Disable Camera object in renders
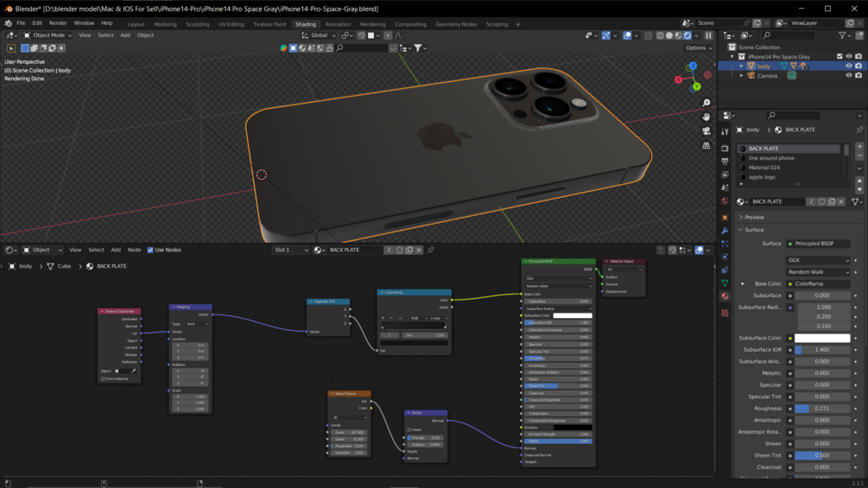This screenshot has height=488, width=868. pos(858,76)
